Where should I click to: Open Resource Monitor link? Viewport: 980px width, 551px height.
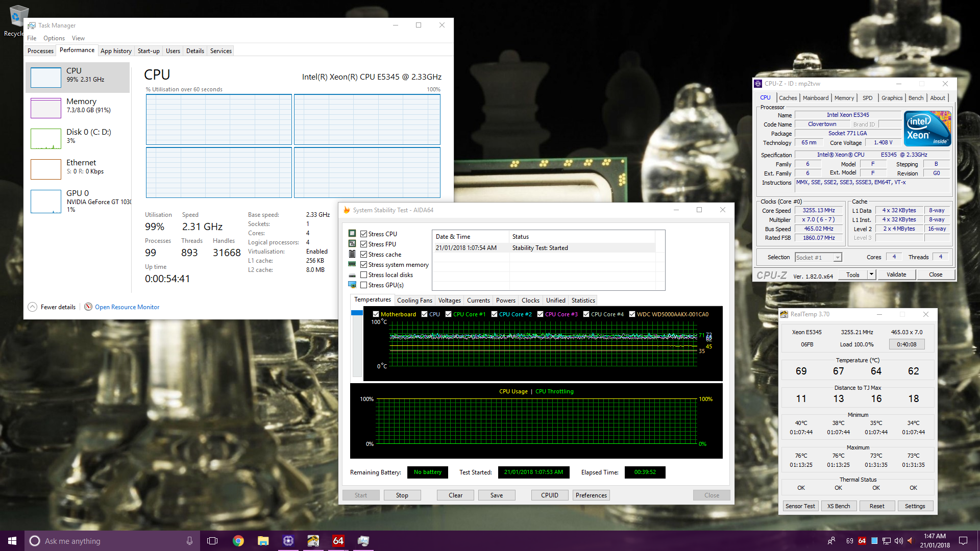(127, 307)
